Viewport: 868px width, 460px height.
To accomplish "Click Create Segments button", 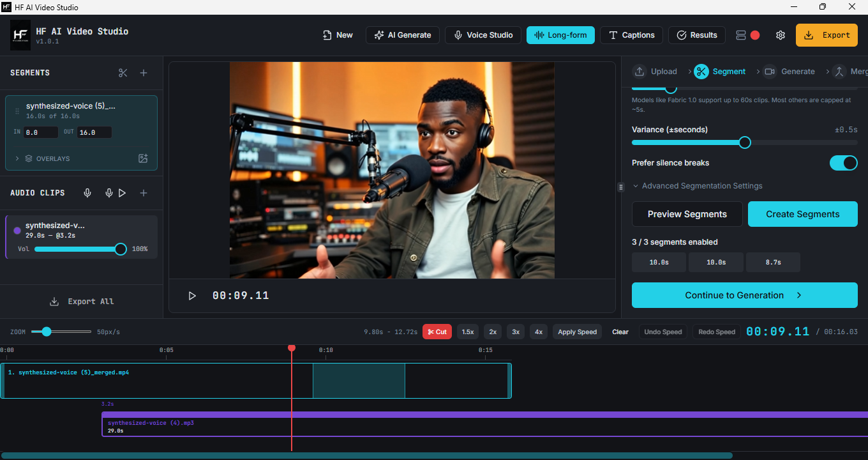I will 803,214.
